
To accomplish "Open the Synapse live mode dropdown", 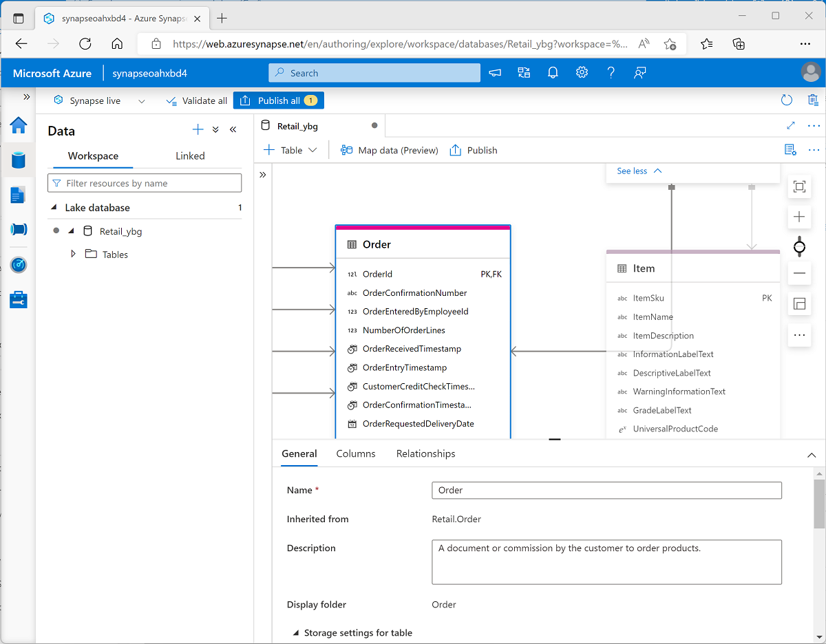I will [x=142, y=100].
